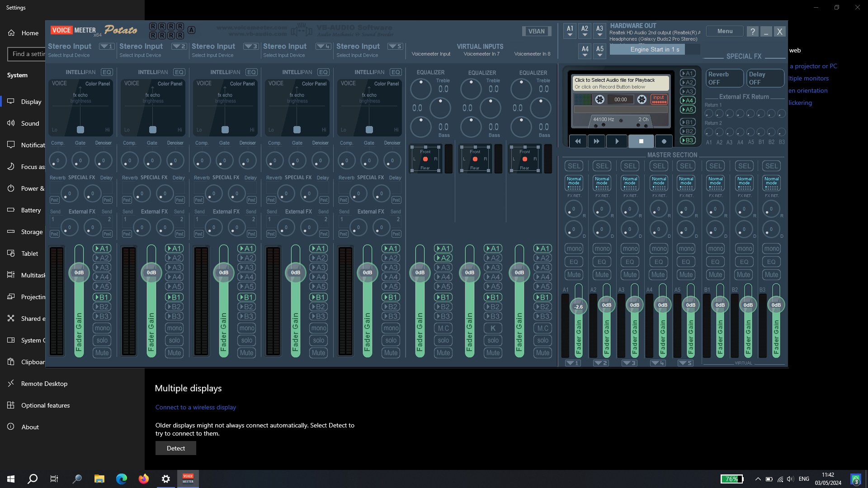Enable A3 routing on Stereo Input 2
The width and height of the screenshot is (868, 488).
(x=175, y=267)
